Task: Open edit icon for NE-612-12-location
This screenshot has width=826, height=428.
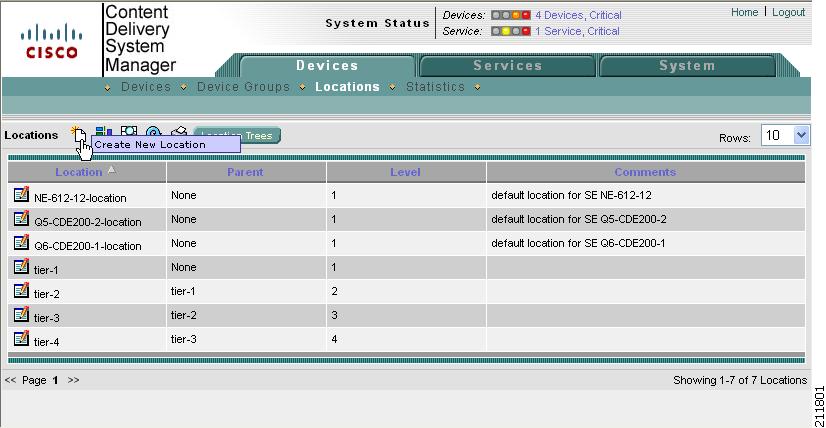Action: pyautogui.click(x=22, y=194)
